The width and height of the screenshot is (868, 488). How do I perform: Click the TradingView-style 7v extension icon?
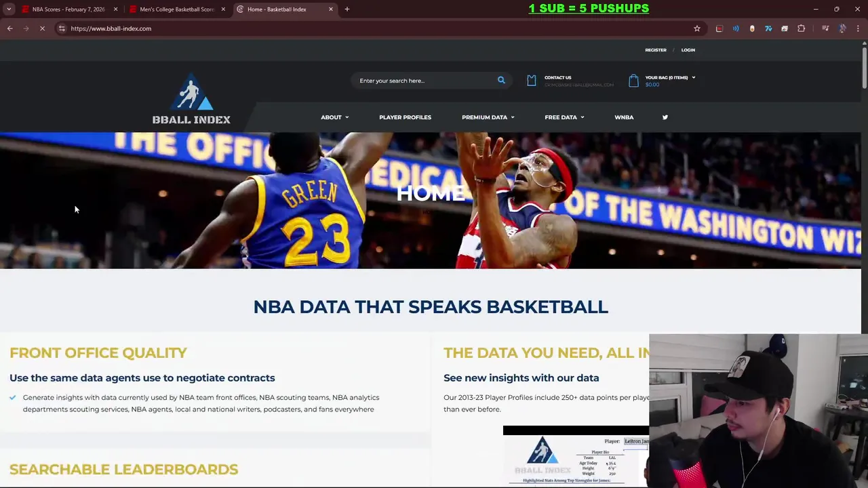768,28
